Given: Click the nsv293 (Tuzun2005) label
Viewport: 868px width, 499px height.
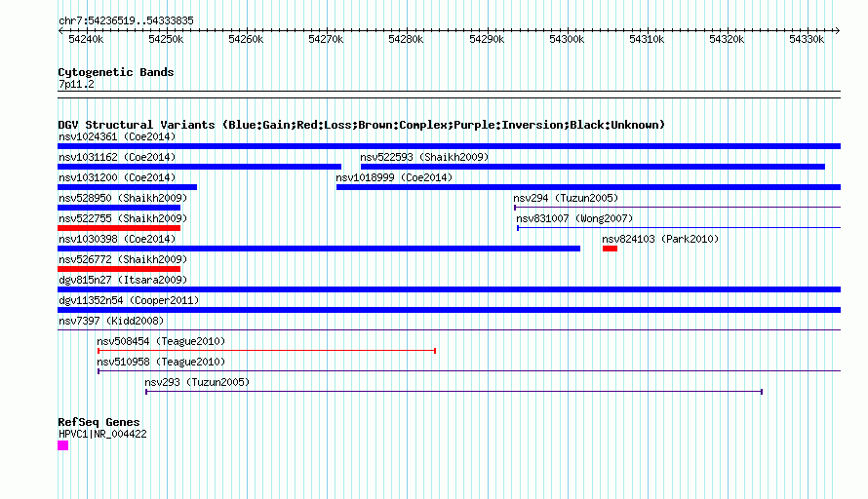Looking at the screenshot, I should [197, 382].
